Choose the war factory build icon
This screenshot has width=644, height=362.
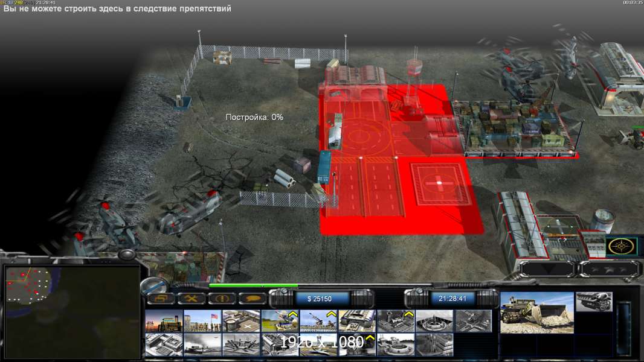[357, 321]
